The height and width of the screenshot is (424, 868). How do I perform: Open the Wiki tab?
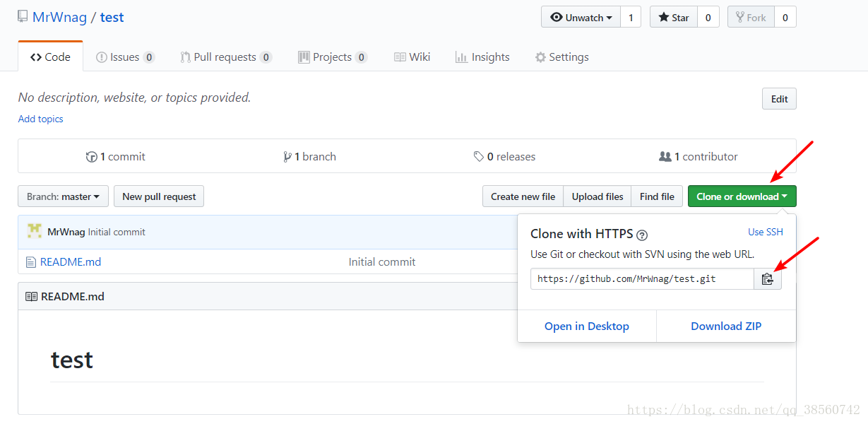tap(412, 57)
